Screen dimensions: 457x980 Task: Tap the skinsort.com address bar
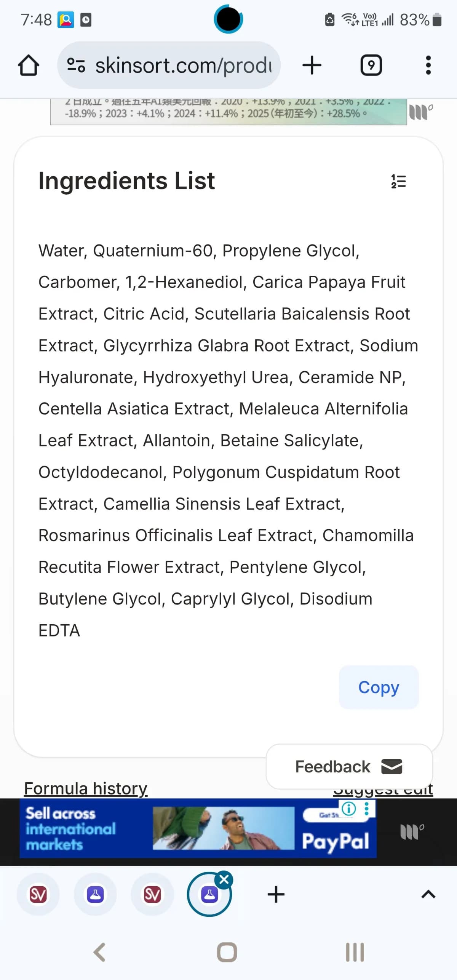coord(183,65)
